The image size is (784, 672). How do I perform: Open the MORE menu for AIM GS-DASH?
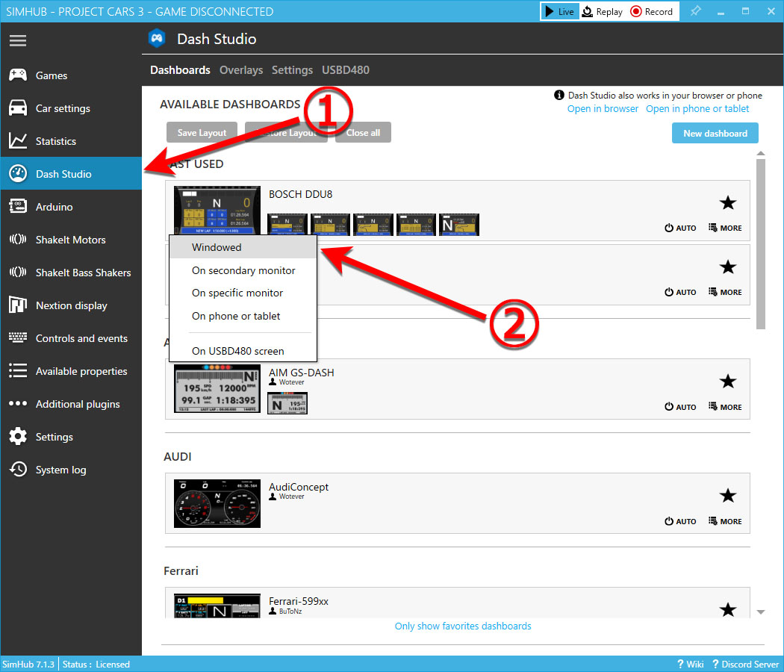coord(725,407)
